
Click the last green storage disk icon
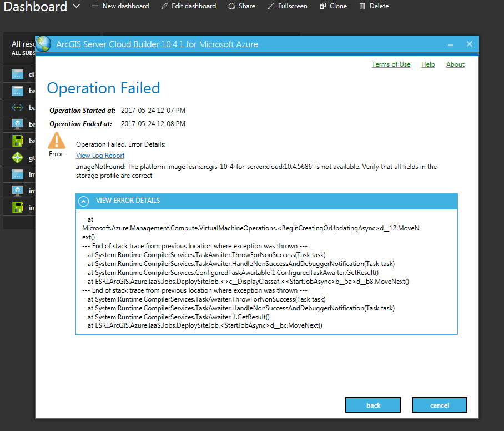(17, 208)
